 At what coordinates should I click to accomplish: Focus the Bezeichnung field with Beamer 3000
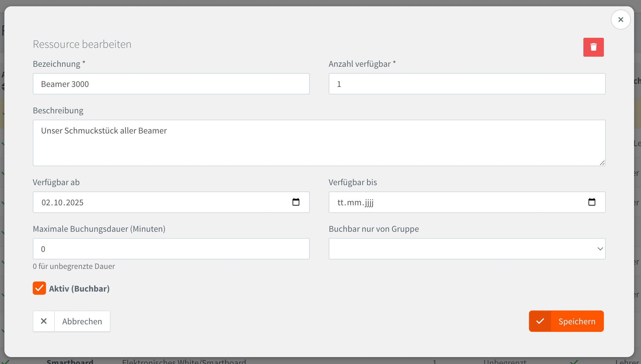point(171,84)
